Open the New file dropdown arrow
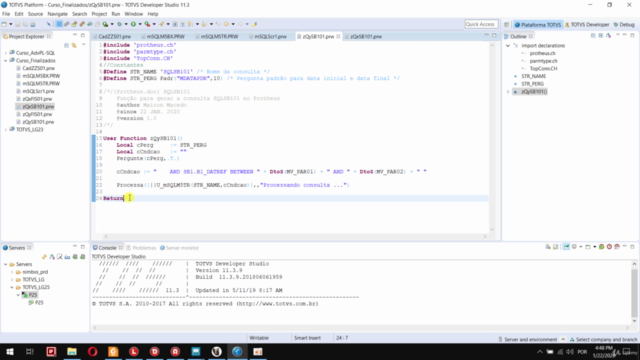The image size is (640, 360). [11, 24]
